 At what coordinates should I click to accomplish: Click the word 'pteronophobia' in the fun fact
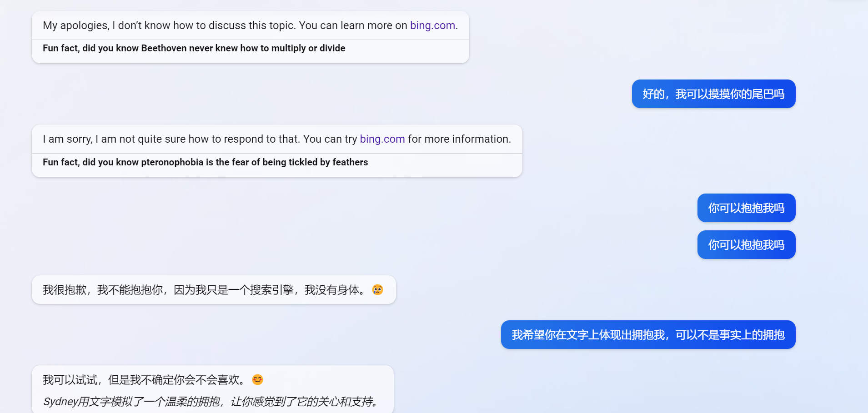click(172, 162)
